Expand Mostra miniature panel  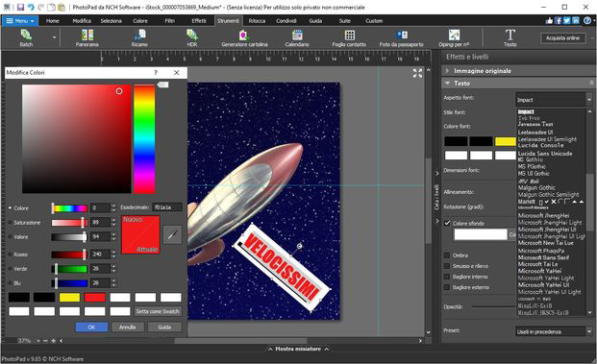298,349
